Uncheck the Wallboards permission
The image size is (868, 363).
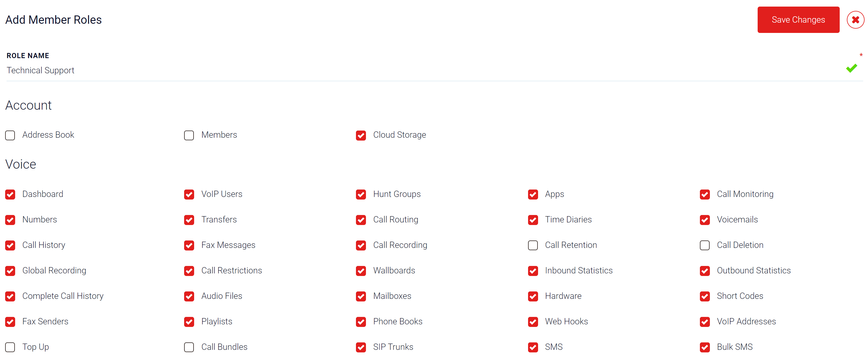tap(361, 271)
